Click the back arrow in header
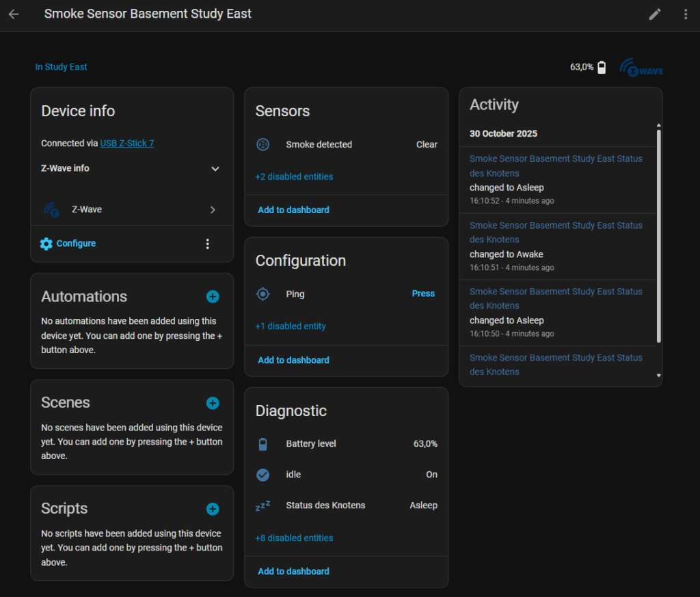Viewport: 700px width, 597px height. pyautogui.click(x=14, y=14)
